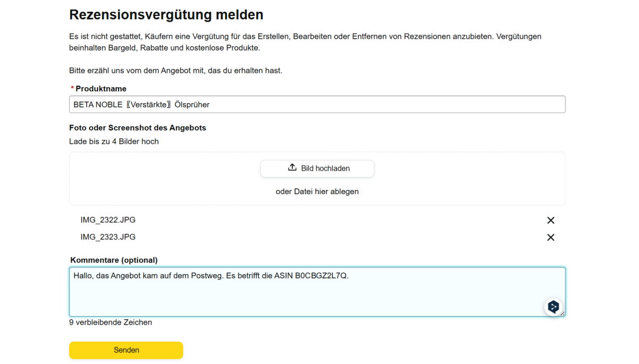The width and height of the screenshot is (639, 364).
Task: Click the X next to the second uploaded file
Action: tap(551, 237)
